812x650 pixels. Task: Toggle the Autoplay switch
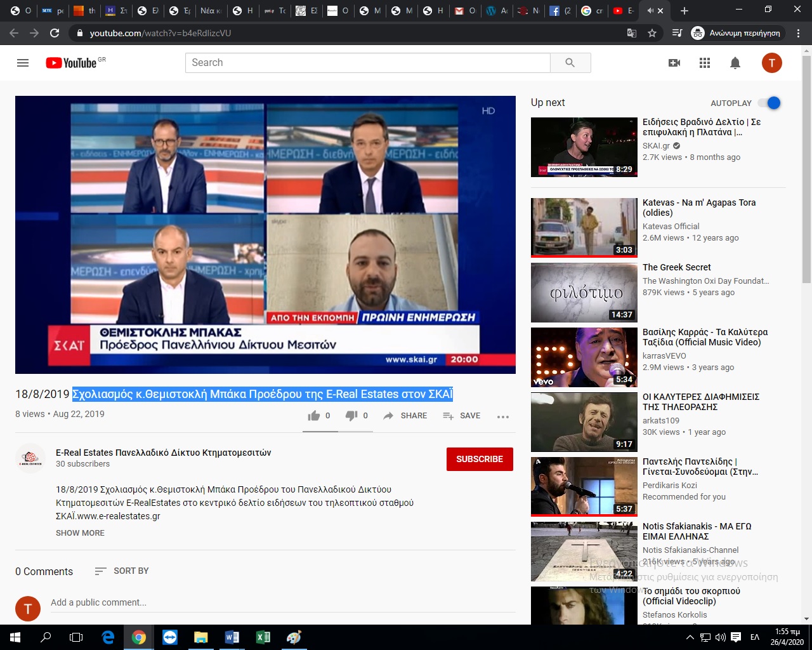(x=770, y=103)
